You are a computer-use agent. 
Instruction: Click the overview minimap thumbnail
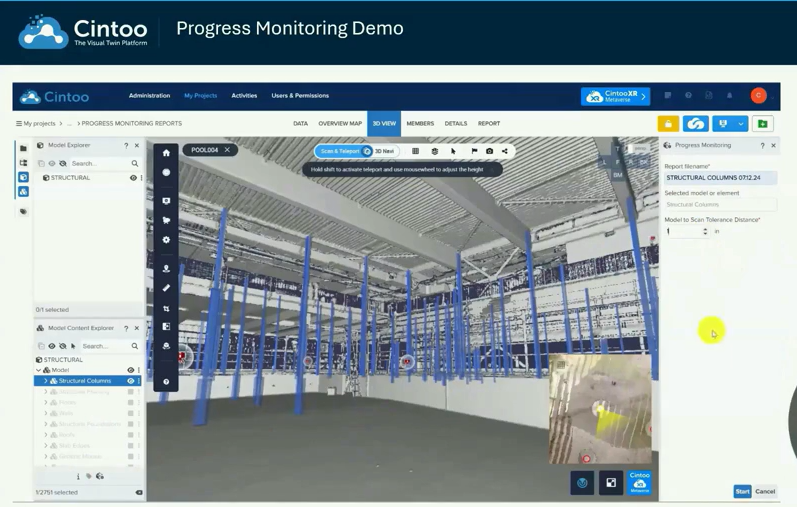pos(600,409)
